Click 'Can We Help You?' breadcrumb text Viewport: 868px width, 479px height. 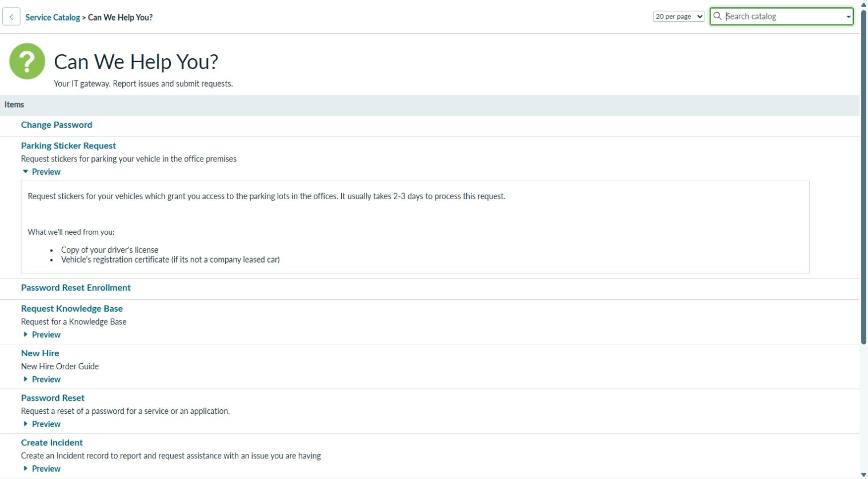tap(120, 17)
